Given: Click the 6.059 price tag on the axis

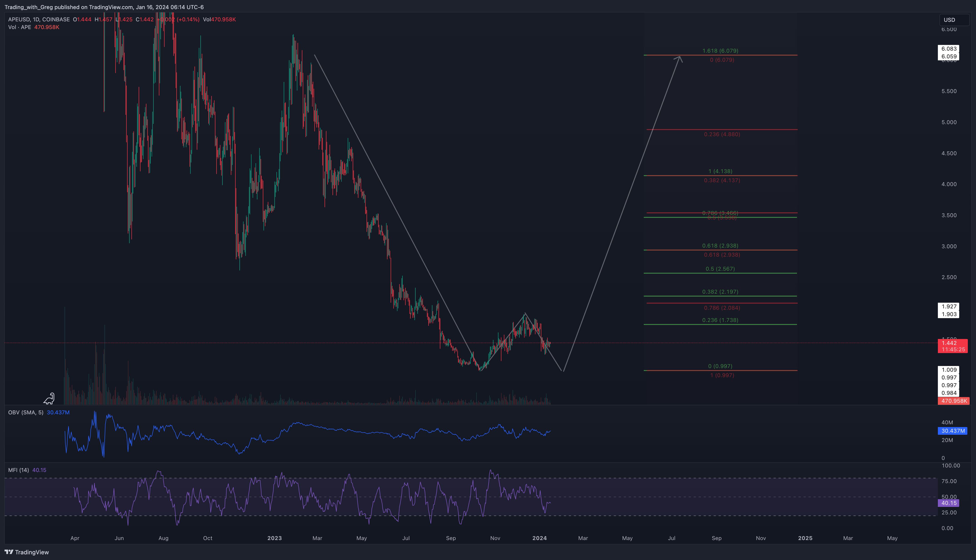Looking at the screenshot, I should coord(949,56).
